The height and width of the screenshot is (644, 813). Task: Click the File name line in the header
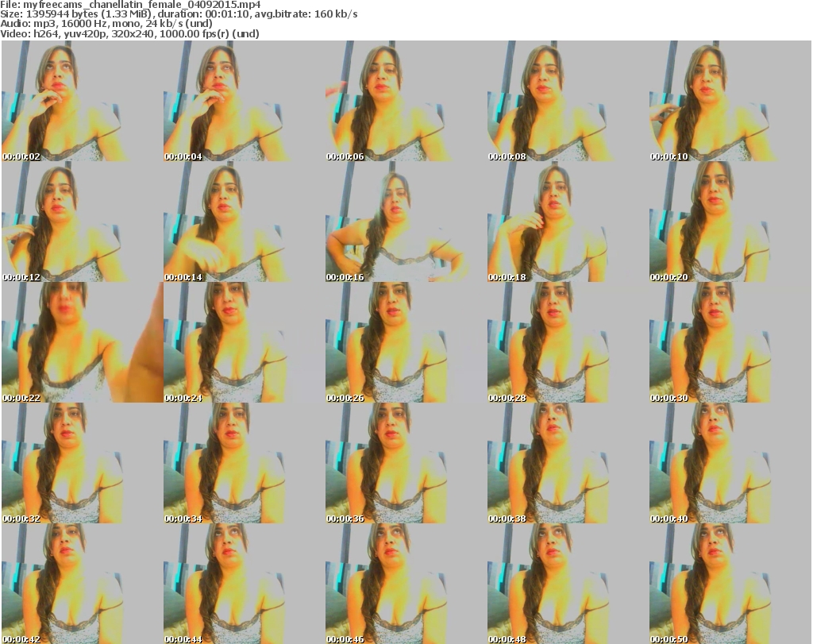pos(130,5)
